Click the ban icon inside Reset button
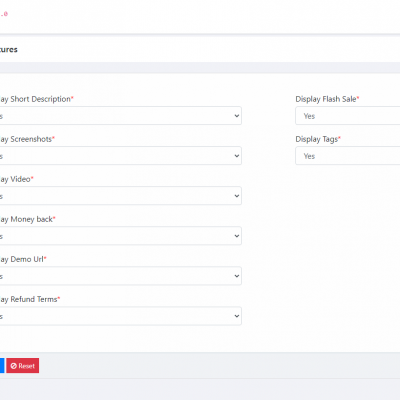Viewport: 400px width, 400px height. point(14,366)
